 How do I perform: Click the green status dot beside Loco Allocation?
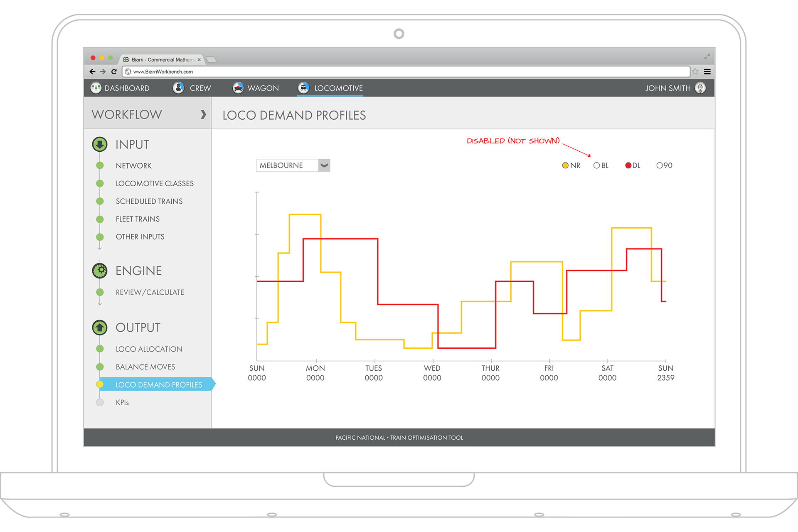pyautogui.click(x=100, y=349)
